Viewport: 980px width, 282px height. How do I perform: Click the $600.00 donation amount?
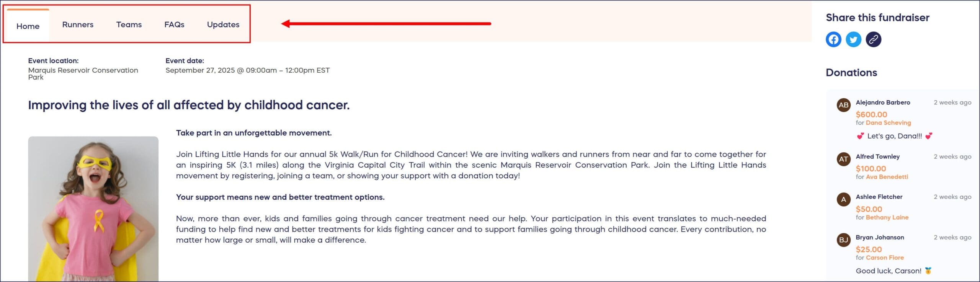coord(871,114)
